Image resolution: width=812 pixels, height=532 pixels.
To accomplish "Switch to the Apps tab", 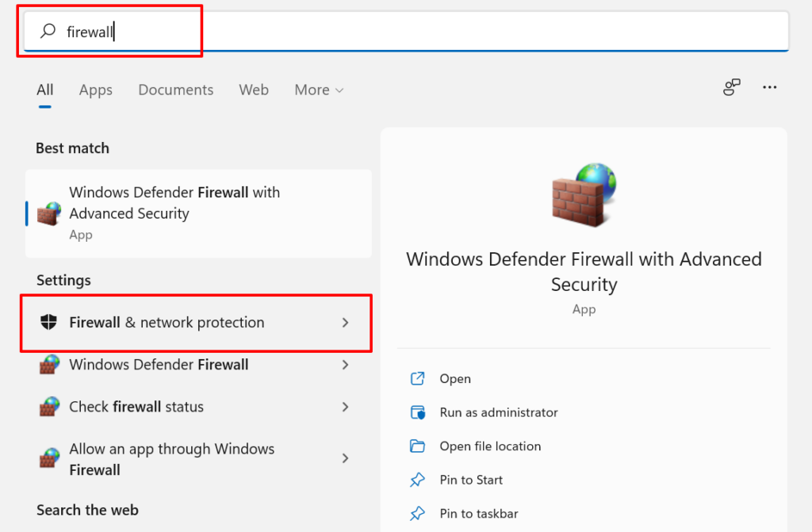I will (x=96, y=90).
